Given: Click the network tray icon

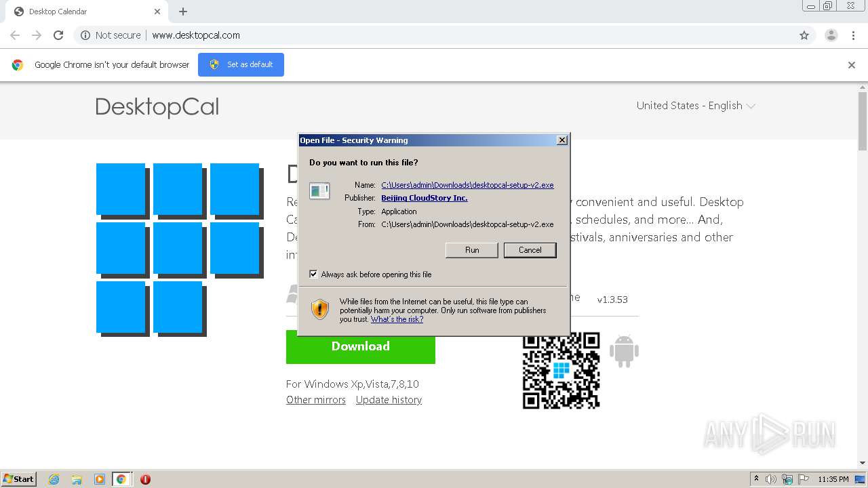Looking at the screenshot, I should pos(787,479).
